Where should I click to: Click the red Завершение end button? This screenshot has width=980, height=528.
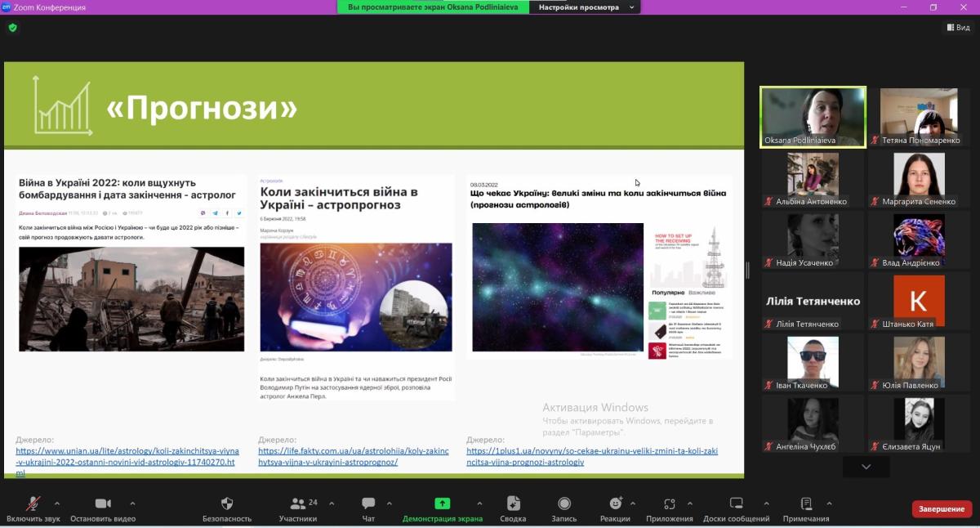coord(942,509)
